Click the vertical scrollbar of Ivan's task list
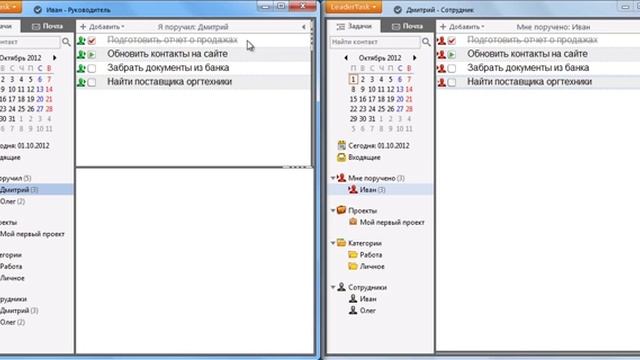Image resolution: width=640 pixels, height=360 pixels. pyautogui.click(x=313, y=93)
